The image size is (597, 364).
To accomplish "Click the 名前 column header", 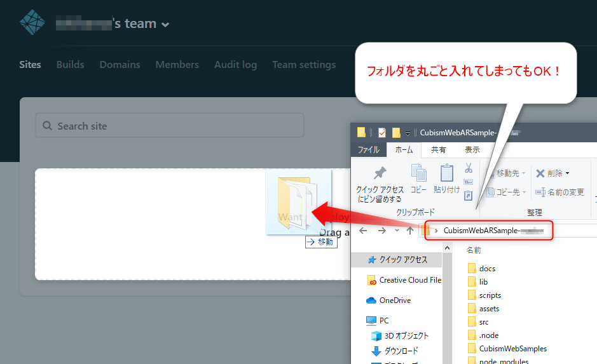I will coord(474,250).
